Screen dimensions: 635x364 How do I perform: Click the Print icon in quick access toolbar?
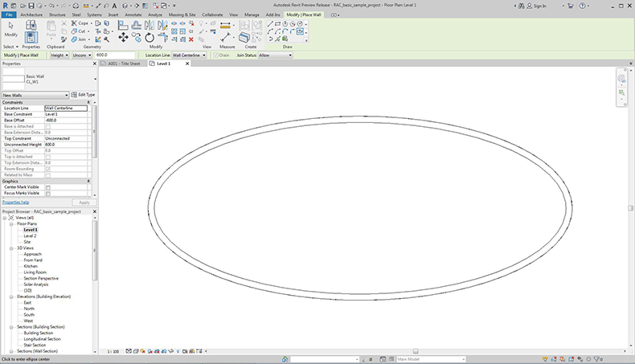(76, 6)
